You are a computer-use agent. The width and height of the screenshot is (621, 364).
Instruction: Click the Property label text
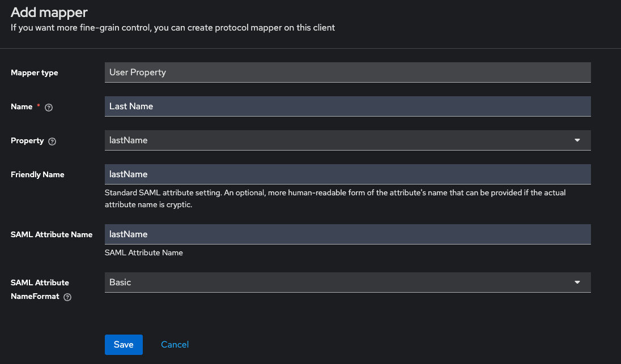pos(27,141)
